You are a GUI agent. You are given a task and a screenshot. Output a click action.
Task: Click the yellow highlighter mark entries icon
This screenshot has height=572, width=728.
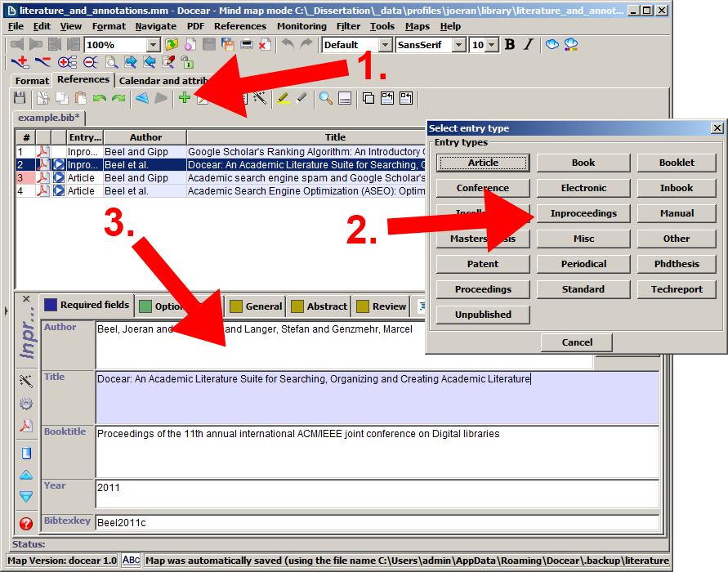[x=283, y=98]
